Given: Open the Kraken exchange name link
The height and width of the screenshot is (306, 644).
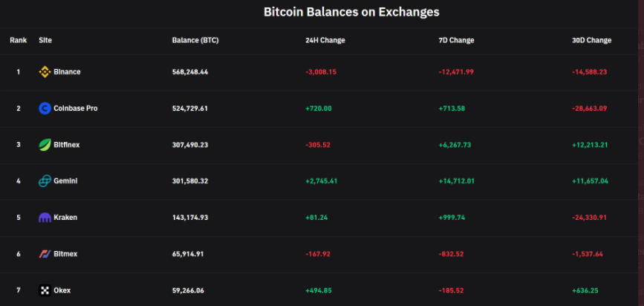Looking at the screenshot, I should (x=65, y=218).
